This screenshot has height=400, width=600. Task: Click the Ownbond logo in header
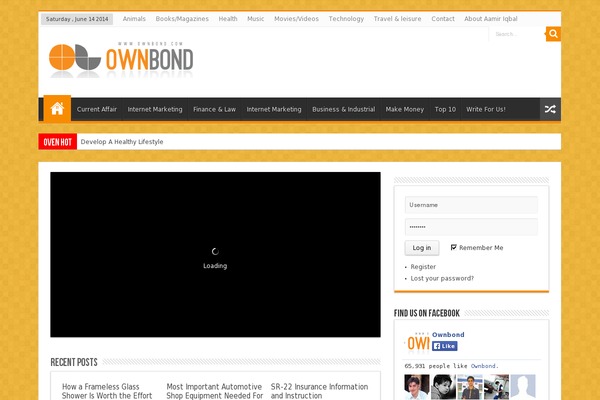tap(121, 59)
